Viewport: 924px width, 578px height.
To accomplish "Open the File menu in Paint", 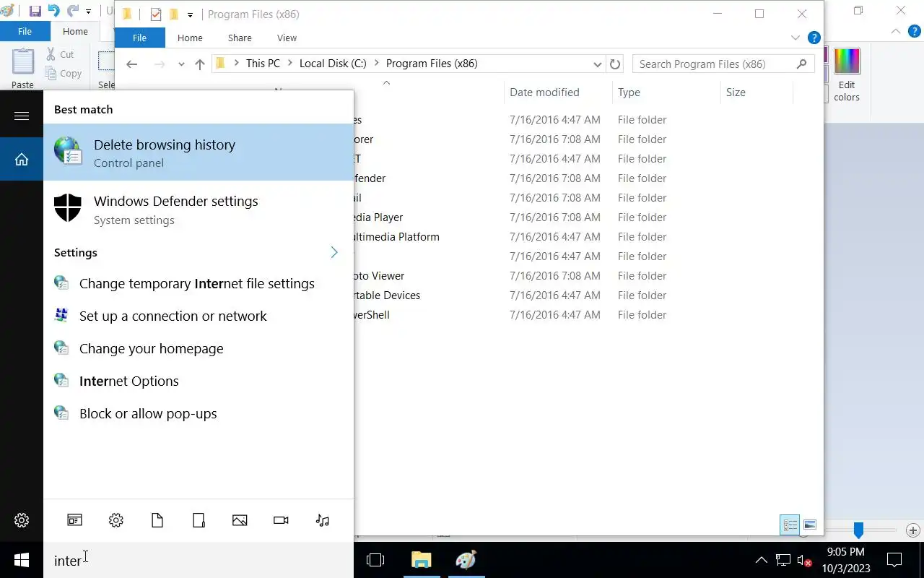I will coord(25,31).
